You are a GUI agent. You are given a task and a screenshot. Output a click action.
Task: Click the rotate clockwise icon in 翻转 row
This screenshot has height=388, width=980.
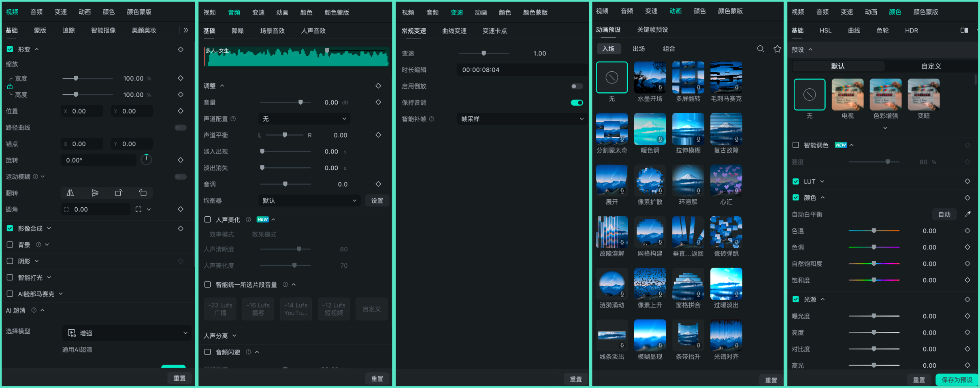point(119,193)
